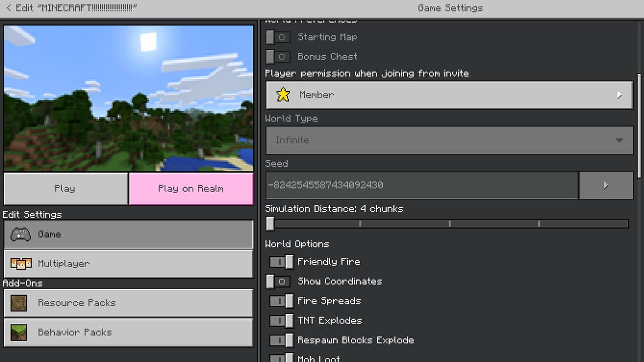Click the arrow button next to the Seed field
Image resolution: width=644 pixels, height=362 pixels.
pos(606,185)
